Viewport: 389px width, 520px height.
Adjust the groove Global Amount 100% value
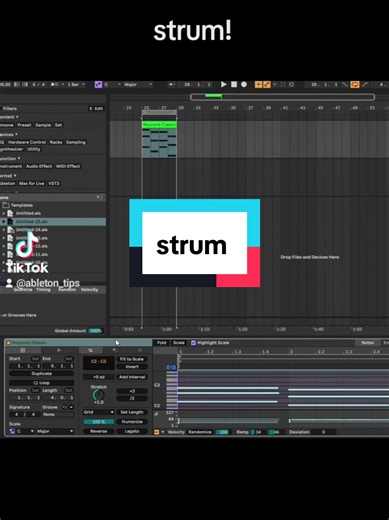pos(96,331)
